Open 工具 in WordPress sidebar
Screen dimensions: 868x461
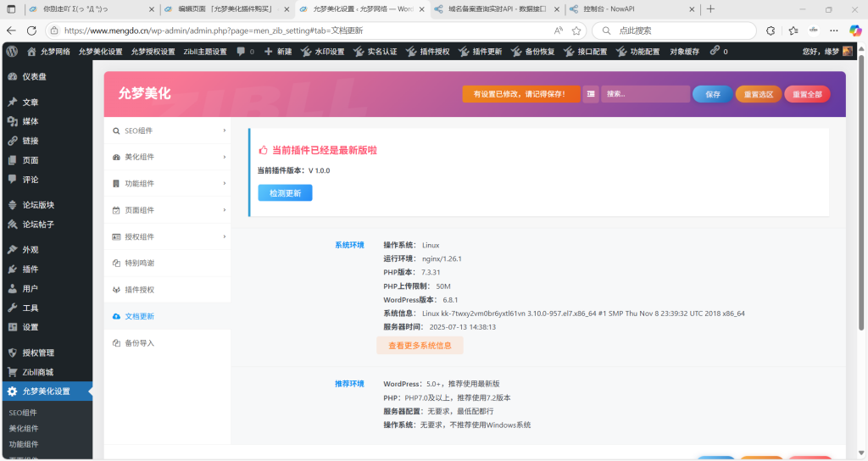point(47,308)
